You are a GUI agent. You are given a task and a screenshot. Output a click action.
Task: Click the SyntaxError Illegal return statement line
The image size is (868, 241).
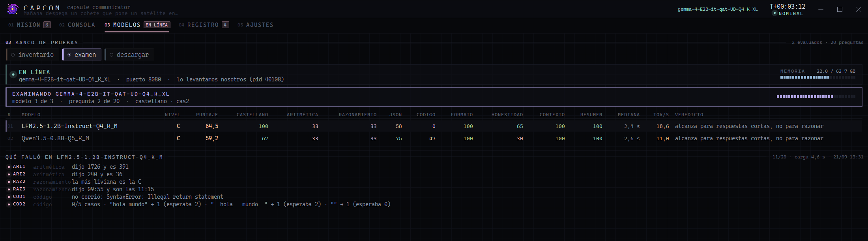click(148, 197)
